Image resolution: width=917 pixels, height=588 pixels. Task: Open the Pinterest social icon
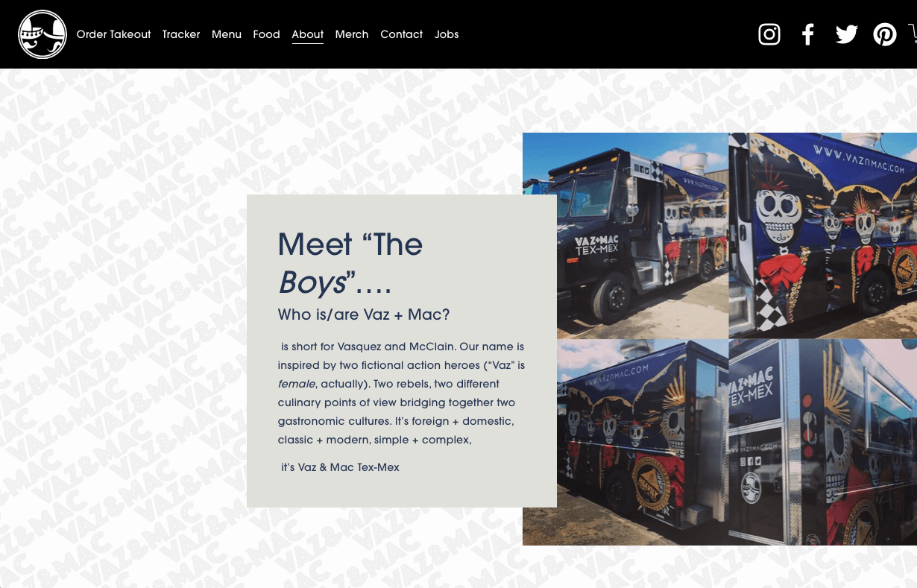[x=885, y=34]
